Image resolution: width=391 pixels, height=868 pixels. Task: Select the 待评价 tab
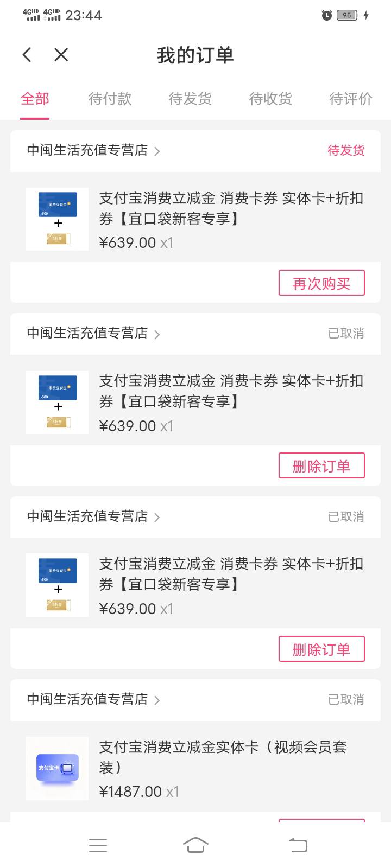[351, 99]
